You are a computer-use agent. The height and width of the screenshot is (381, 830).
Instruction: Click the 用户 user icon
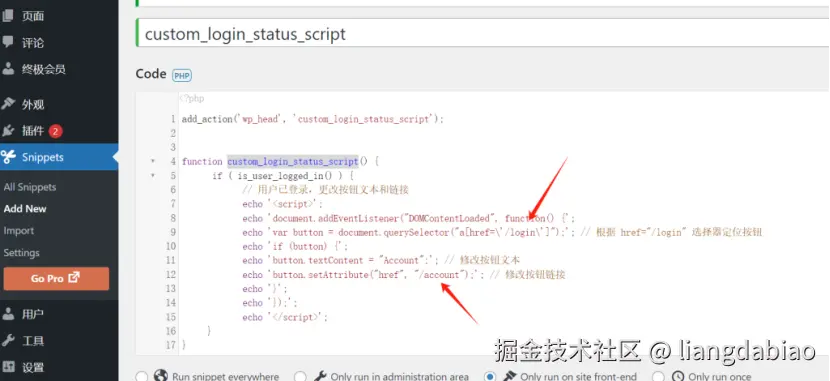(7, 314)
